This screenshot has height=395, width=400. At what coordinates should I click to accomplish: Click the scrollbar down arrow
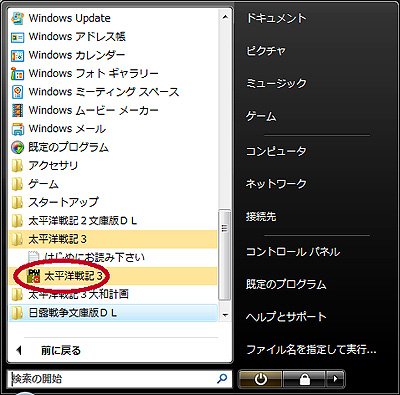point(225,315)
